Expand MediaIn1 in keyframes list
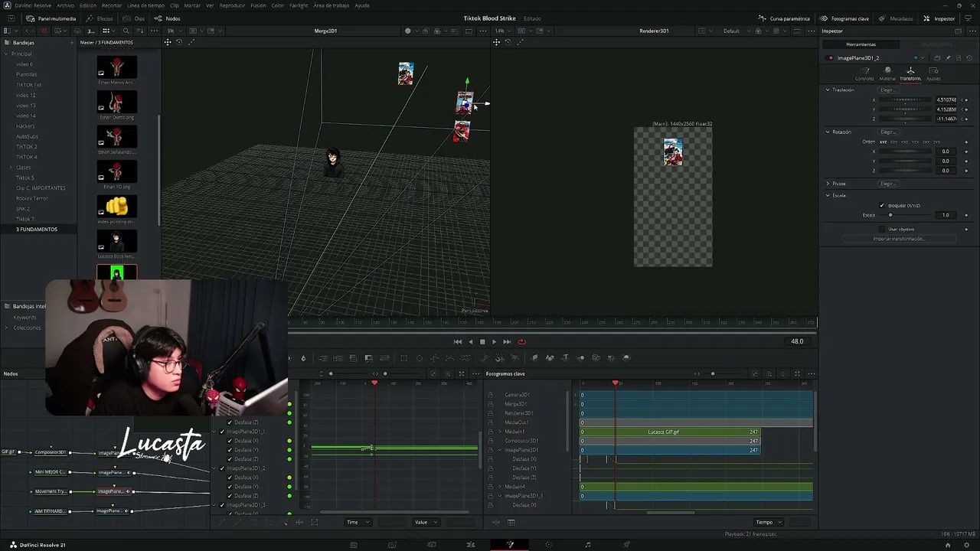The image size is (980, 551). [500, 432]
